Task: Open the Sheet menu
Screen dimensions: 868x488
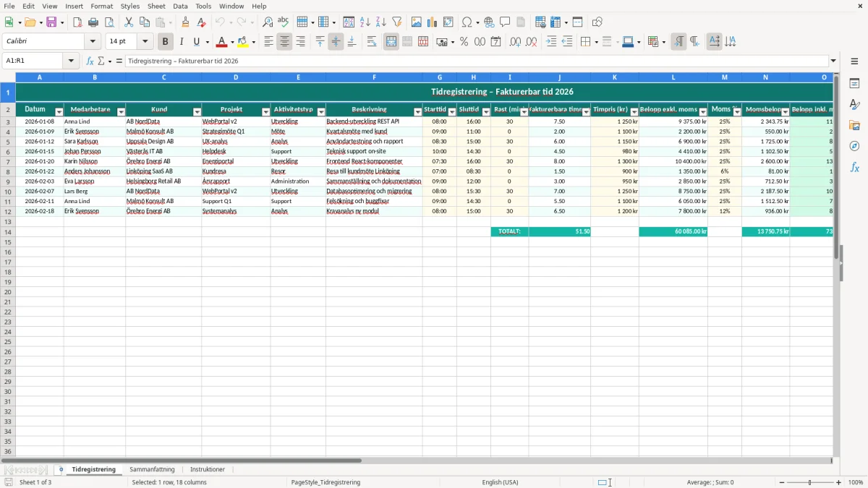Action: [x=156, y=6]
